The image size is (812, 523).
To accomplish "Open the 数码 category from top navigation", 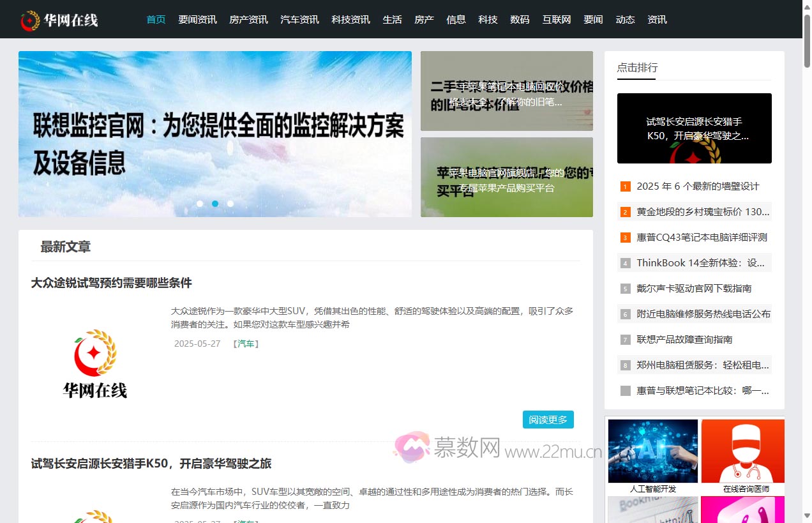I will coord(520,19).
